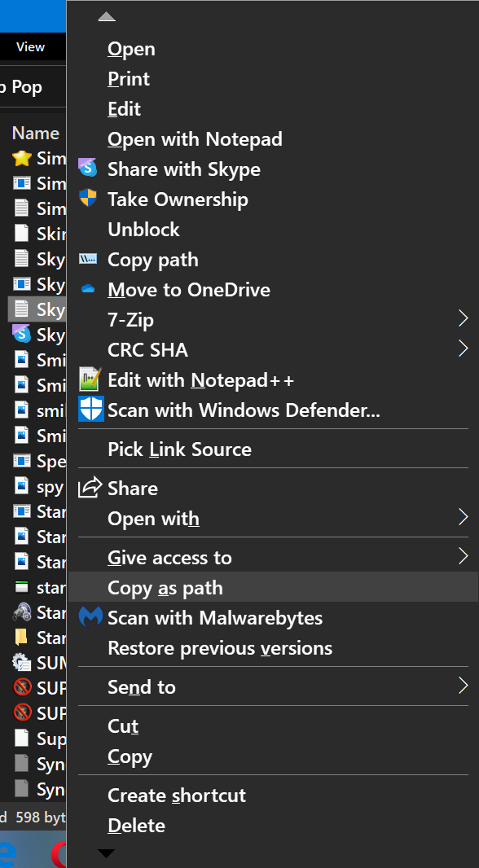Expand the 7-Zip submenu arrow
The height and width of the screenshot is (868, 479).
(463, 318)
